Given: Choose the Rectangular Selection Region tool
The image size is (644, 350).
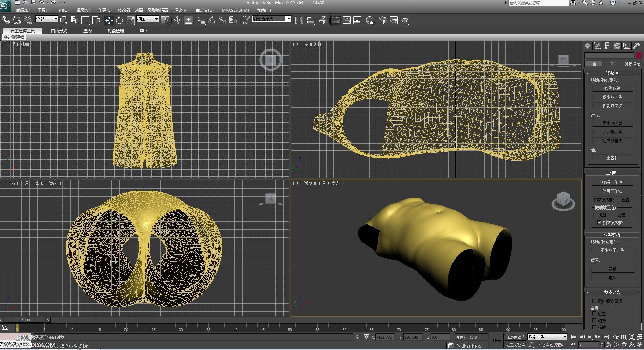Looking at the screenshot, I should point(85,20).
